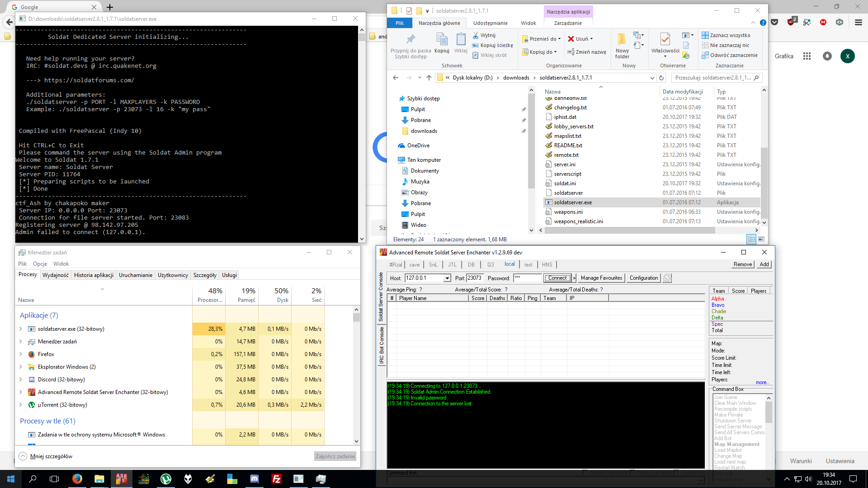The height and width of the screenshot is (488, 868).
Task: Click the Manage Favourites button
Action: pyautogui.click(x=601, y=278)
